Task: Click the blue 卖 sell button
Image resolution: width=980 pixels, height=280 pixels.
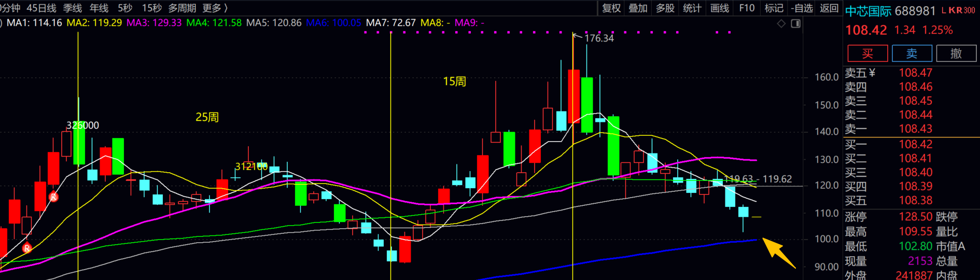Action: (912, 53)
